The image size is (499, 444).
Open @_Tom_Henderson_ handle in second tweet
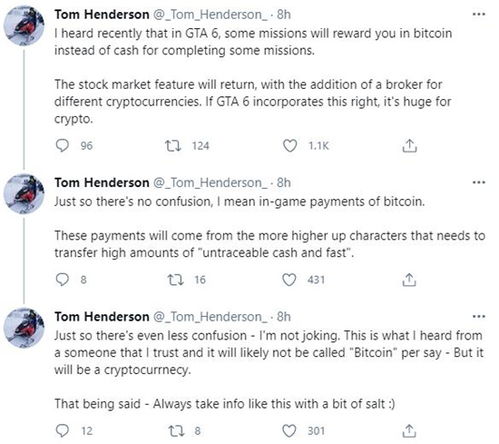click(210, 183)
